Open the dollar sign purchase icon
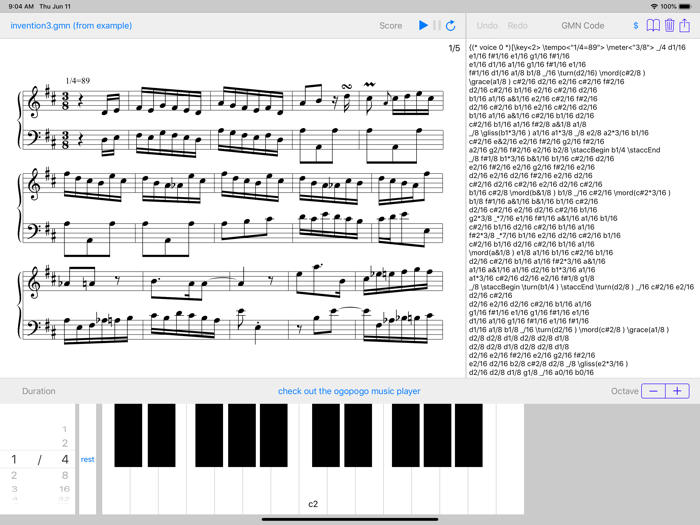 tap(636, 25)
